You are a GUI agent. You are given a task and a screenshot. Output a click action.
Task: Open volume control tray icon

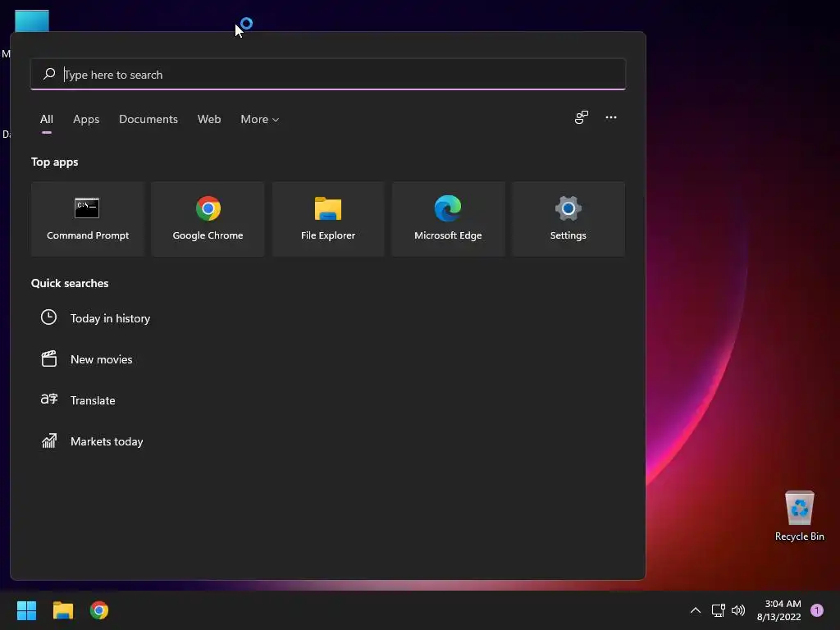click(738, 610)
